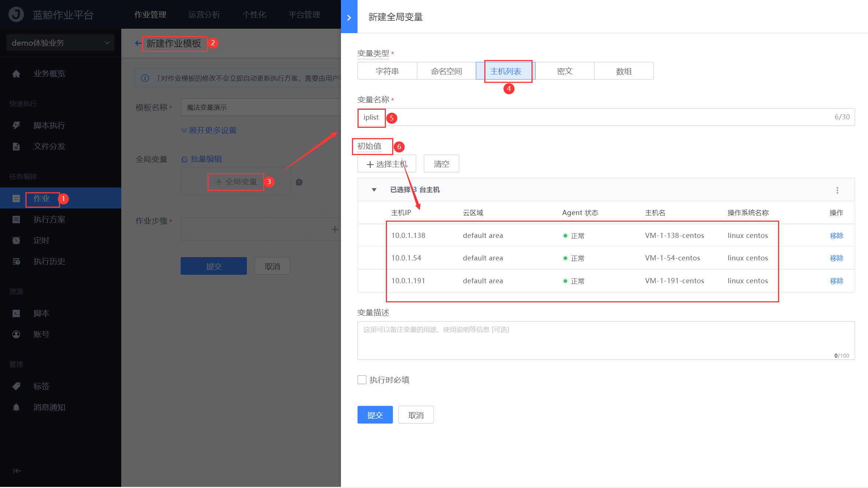The image size is (868, 488).
Task: Open 执行方案 in the sidebar
Action: (x=49, y=220)
